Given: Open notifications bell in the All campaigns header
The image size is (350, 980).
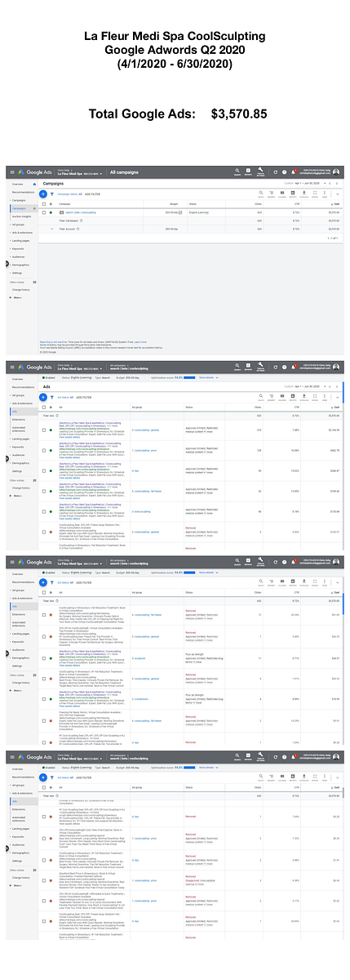Looking at the screenshot, I should pyautogui.click(x=294, y=171).
